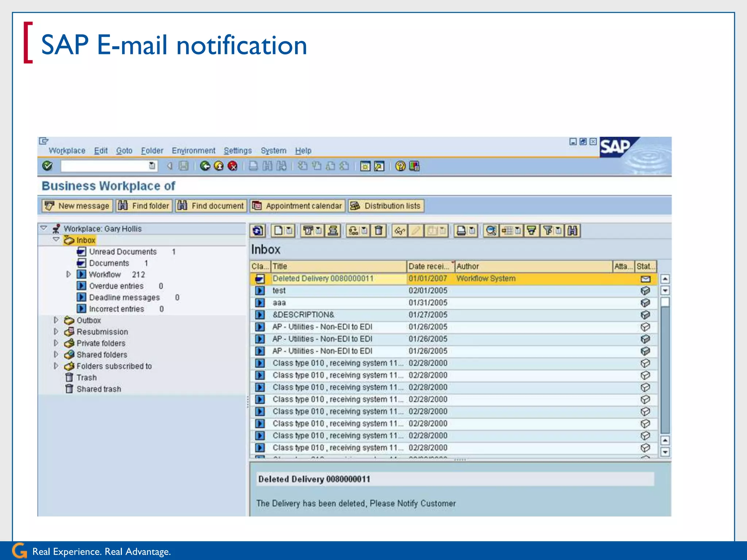
Task: Click the SAP window menu icon at top left
Action: [x=44, y=141]
